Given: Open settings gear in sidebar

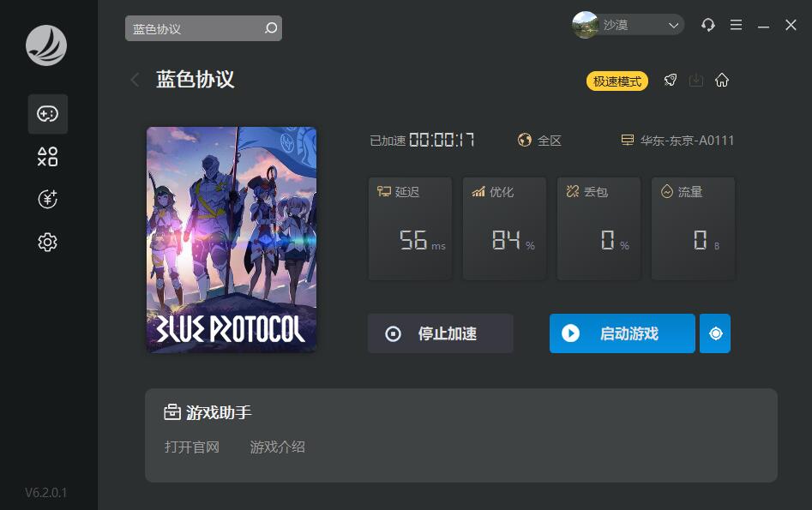Looking at the screenshot, I should tap(48, 243).
